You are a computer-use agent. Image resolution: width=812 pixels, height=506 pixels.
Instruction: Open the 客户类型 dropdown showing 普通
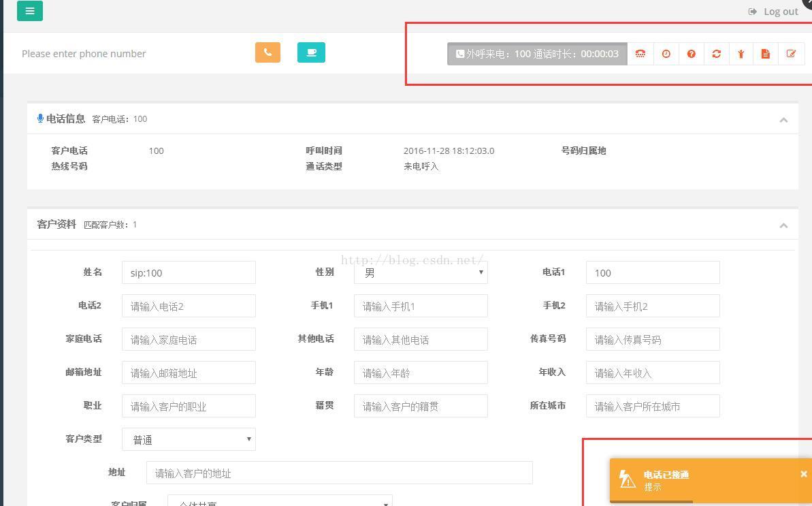[x=189, y=439]
